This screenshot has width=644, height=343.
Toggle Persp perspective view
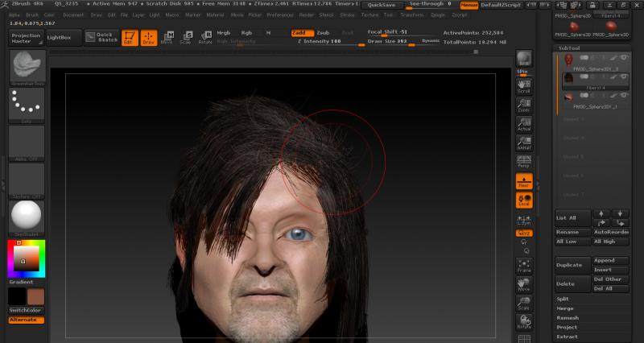pyautogui.click(x=524, y=160)
